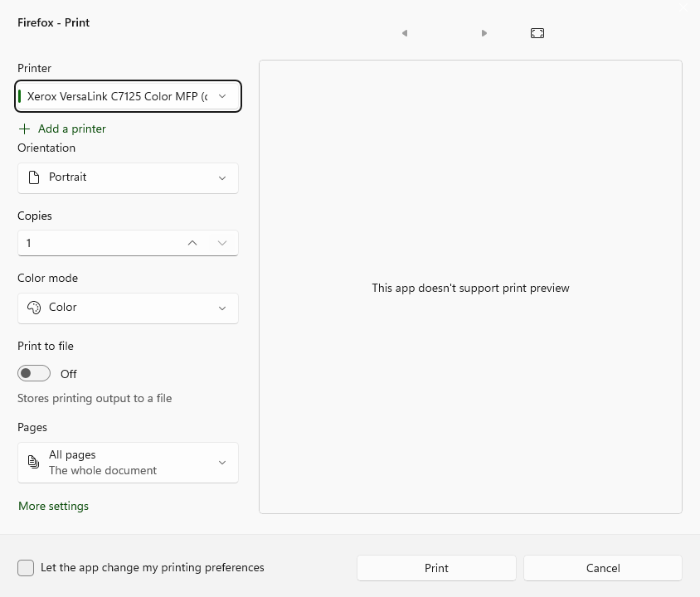Click 'Stores printing output to a file' text

coord(95,398)
